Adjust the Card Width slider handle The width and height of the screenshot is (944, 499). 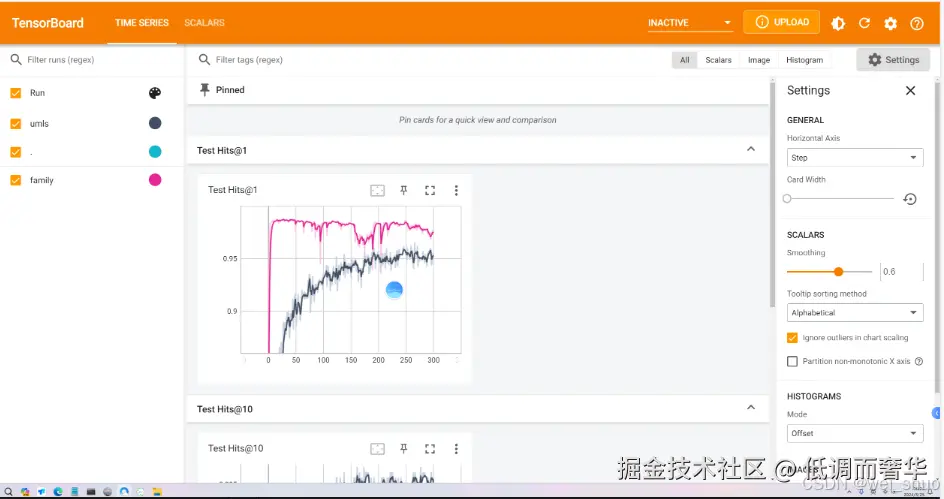point(787,199)
